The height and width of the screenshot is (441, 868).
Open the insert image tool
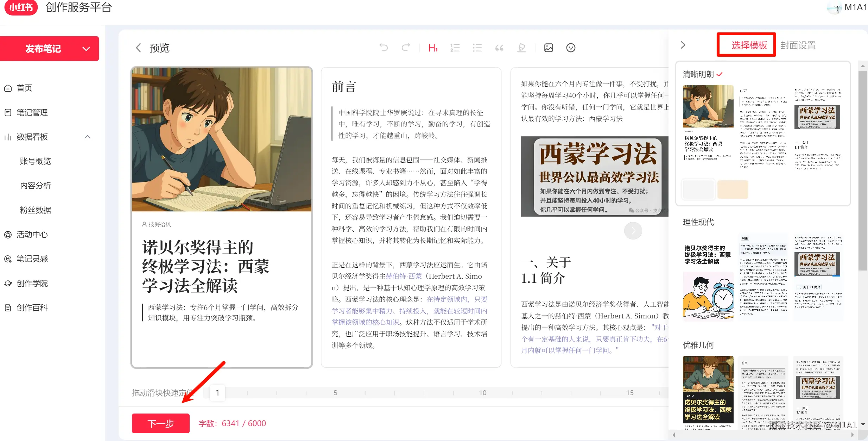click(x=549, y=48)
